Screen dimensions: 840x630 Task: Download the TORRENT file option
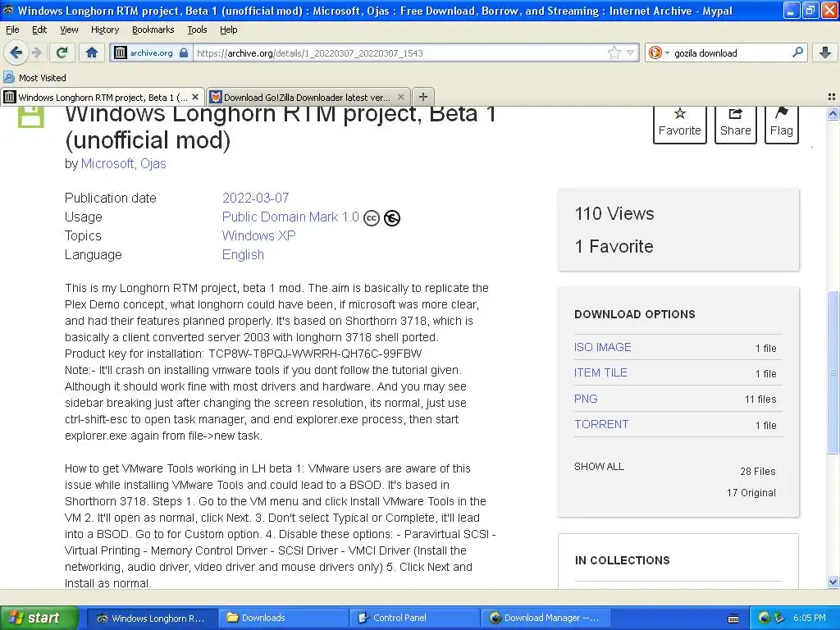[x=601, y=424]
